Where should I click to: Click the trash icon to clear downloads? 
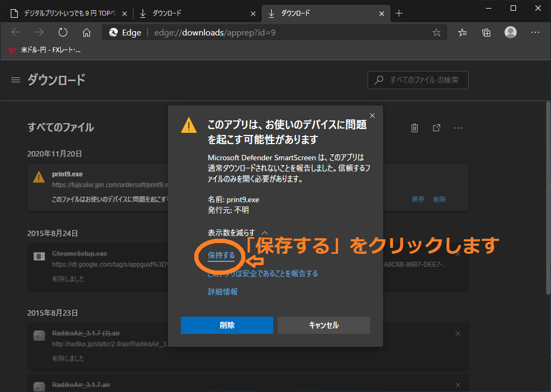pos(414,128)
